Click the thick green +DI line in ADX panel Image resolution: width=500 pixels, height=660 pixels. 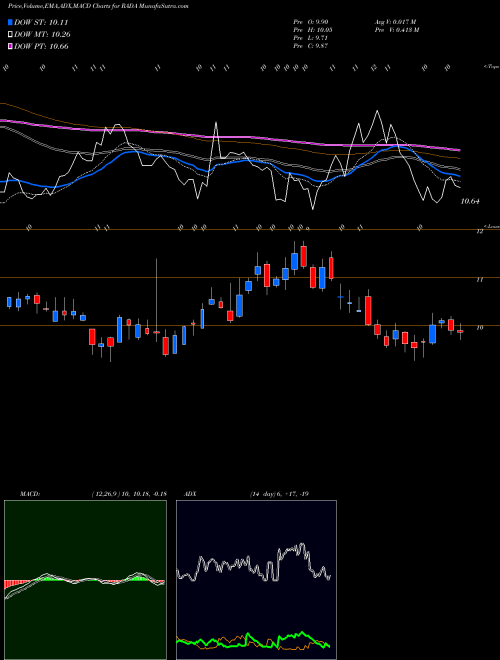[x=253, y=640]
